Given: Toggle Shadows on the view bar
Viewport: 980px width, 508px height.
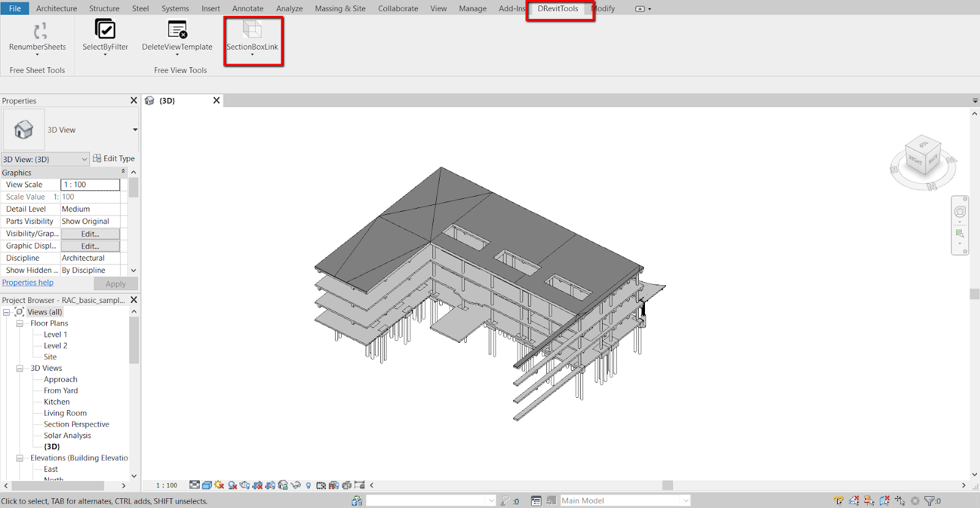Looking at the screenshot, I should click(x=232, y=485).
